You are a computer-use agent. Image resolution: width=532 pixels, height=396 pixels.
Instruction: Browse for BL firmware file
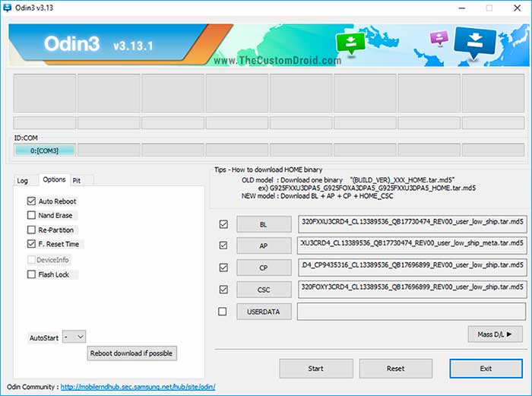click(x=264, y=224)
